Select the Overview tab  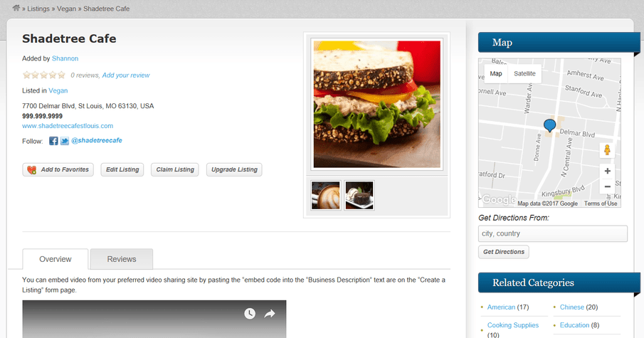(56, 259)
